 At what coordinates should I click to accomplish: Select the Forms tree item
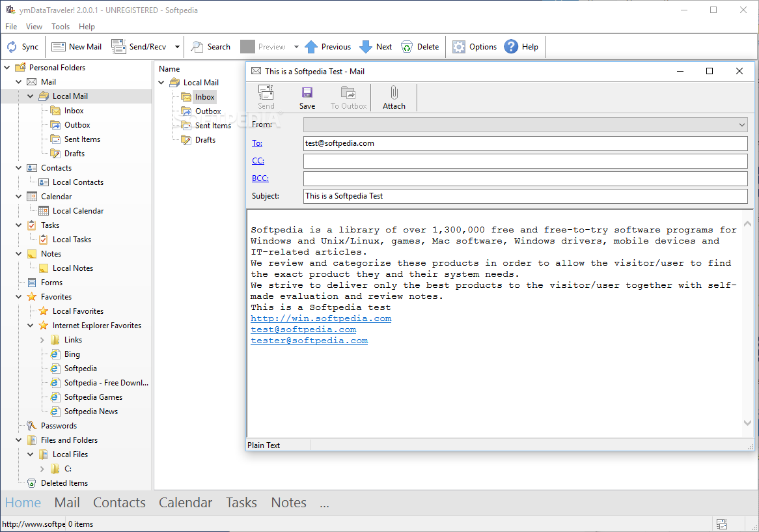[51, 283]
